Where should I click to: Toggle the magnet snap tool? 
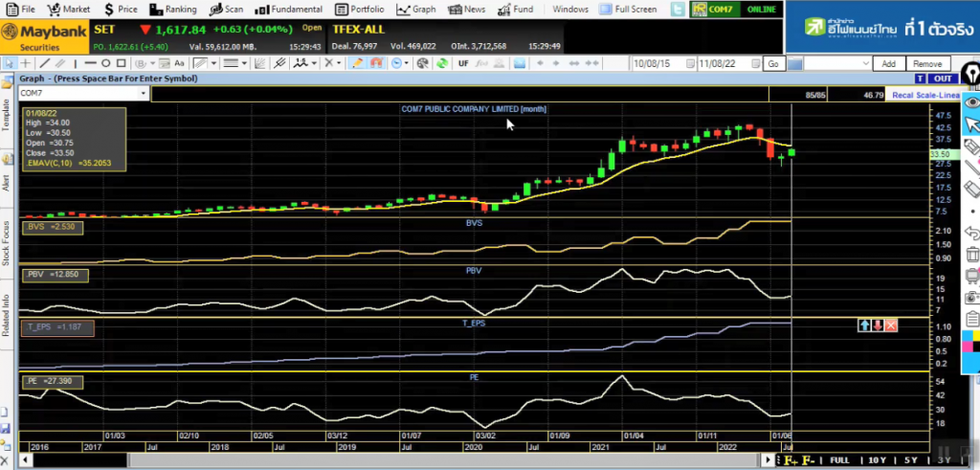pos(376,63)
